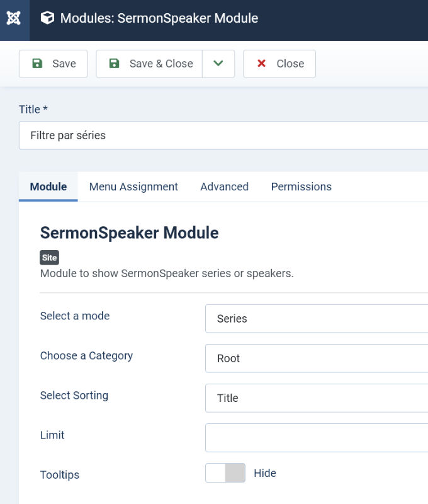Click the Limit input field
428x504 pixels.
coord(317,438)
